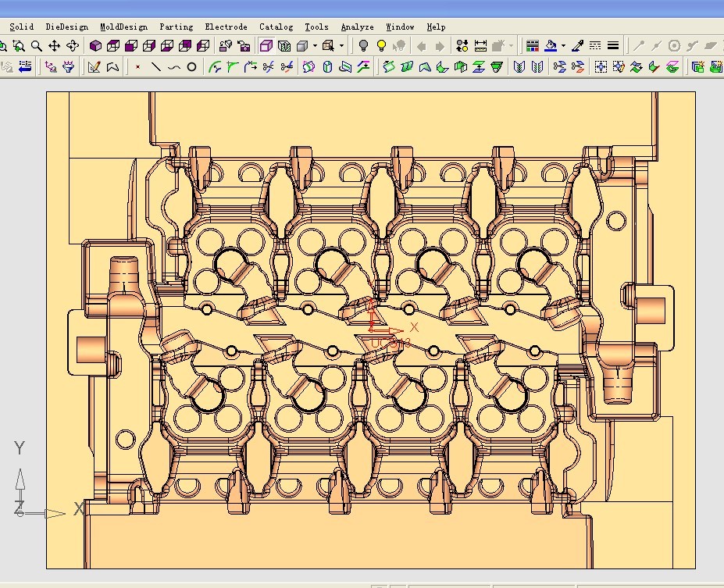Select the spline curve tool
The height and width of the screenshot is (588, 724).
click(x=174, y=67)
